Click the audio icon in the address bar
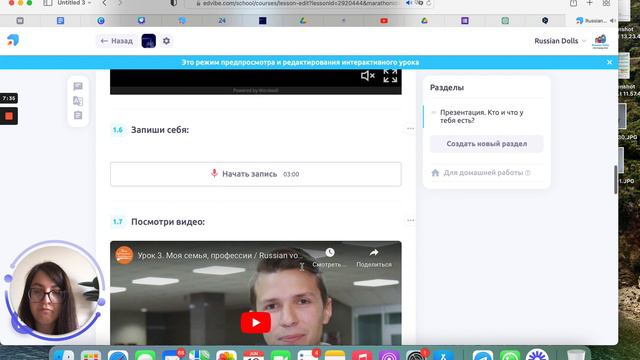This screenshot has width=640, height=360. [x=409, y=3]
